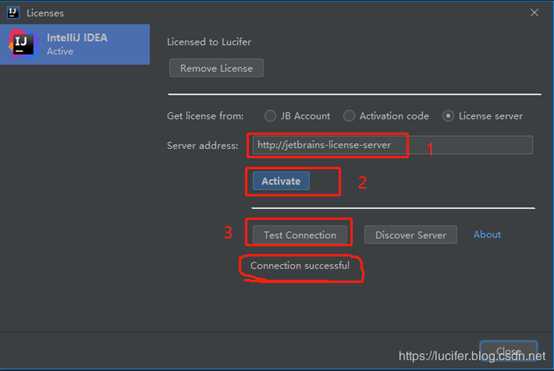Select the IntelliJ IDEA product entry
554x371 pixels.
point(75,45)
